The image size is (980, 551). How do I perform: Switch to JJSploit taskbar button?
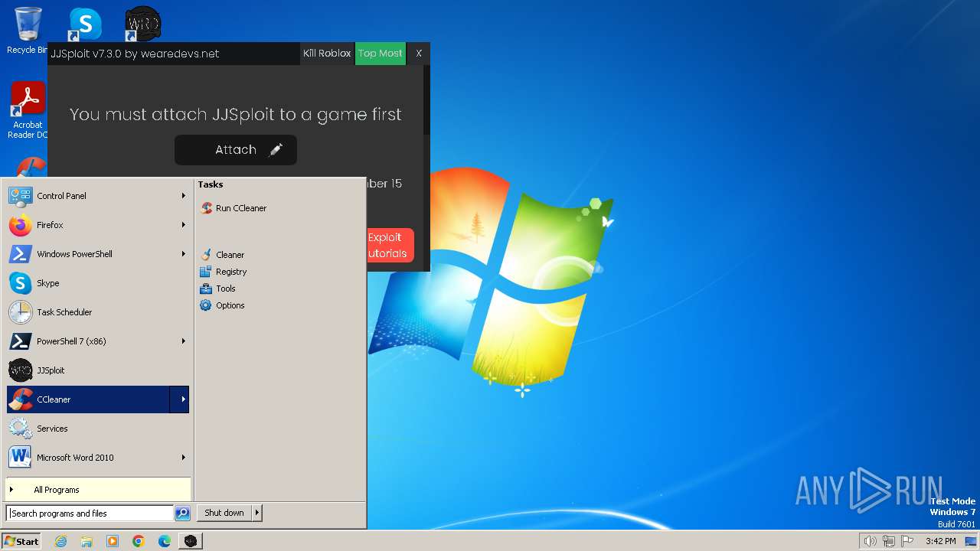click(x=191, y=541)
